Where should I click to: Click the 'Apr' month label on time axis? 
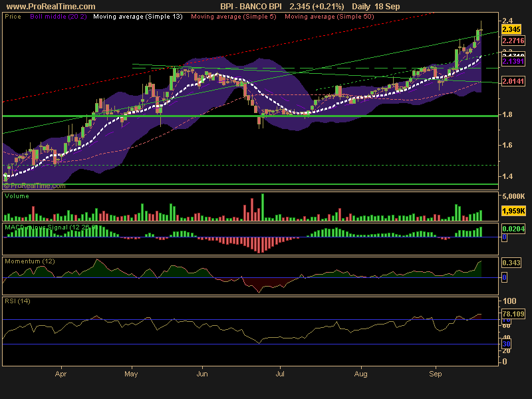(x=61, y=374)
